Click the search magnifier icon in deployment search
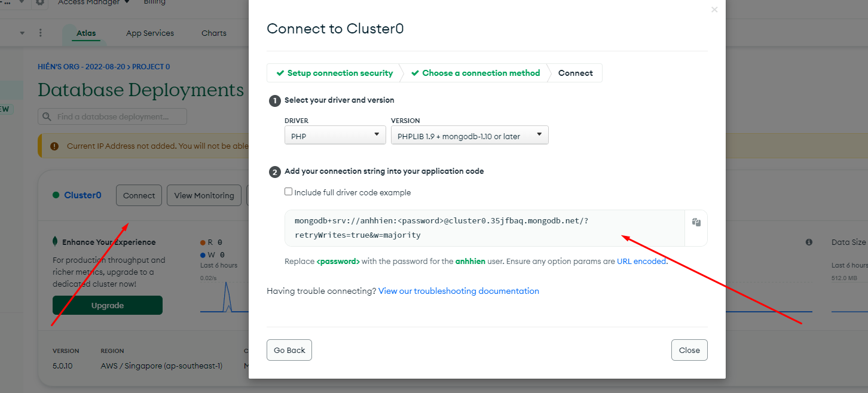Viewport: 868px width, 393px height. pos(47,117)
